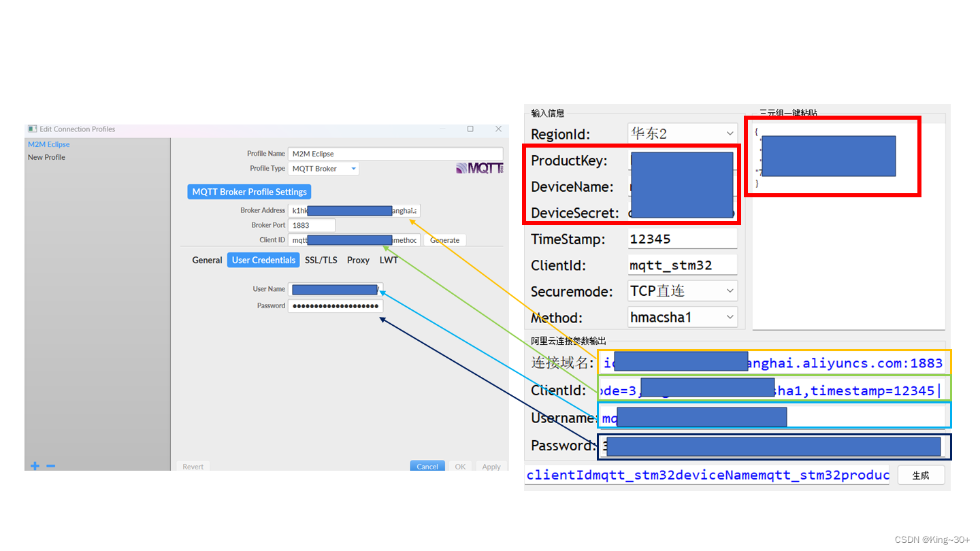The image size is (980, 551).
Task: Cancel the connection profile dialog
Action: point(427,467)
